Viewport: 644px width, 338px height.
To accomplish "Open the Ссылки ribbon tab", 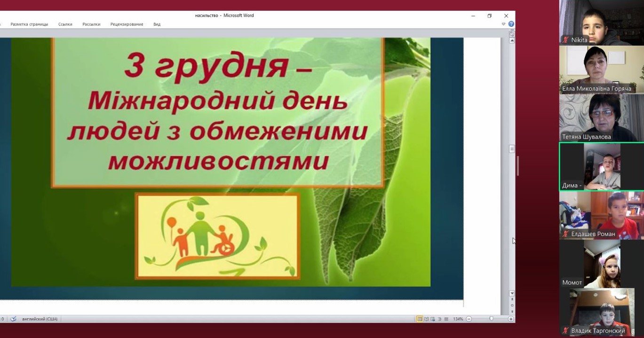I will coord(65,24).
